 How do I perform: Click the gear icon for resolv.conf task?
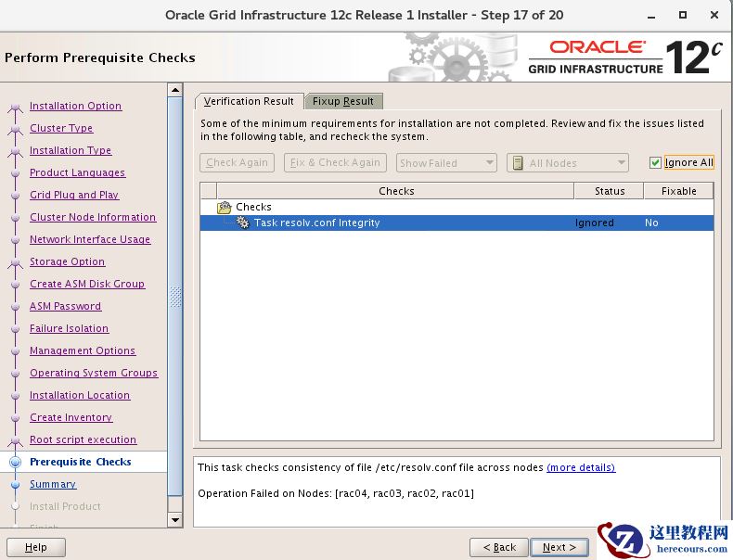point(242,223)
